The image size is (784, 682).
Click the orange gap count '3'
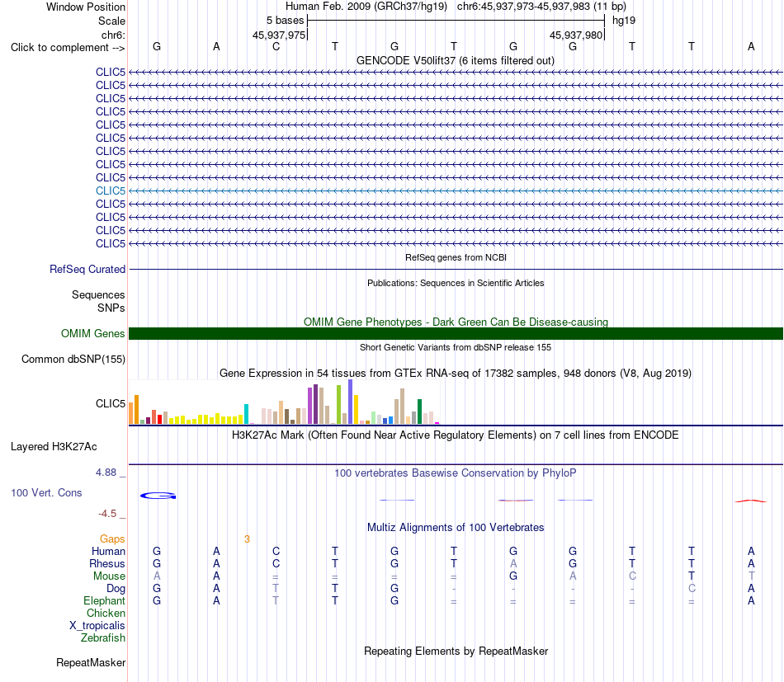pyautogui.click(x=247, y=539)
